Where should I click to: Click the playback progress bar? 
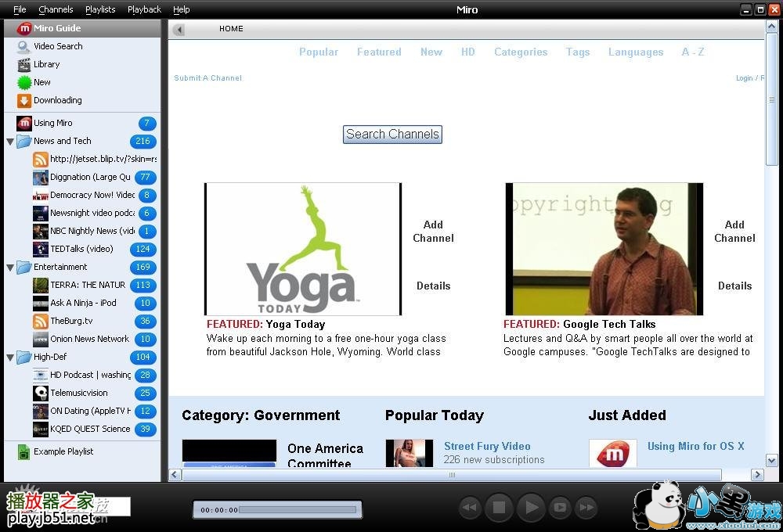(298, 509)
